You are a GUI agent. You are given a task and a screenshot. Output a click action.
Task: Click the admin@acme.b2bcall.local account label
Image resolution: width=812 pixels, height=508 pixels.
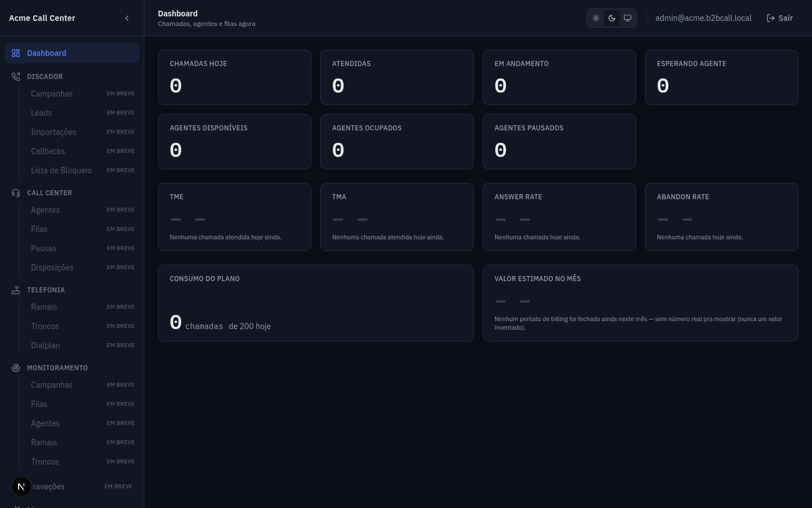point(703,18)
